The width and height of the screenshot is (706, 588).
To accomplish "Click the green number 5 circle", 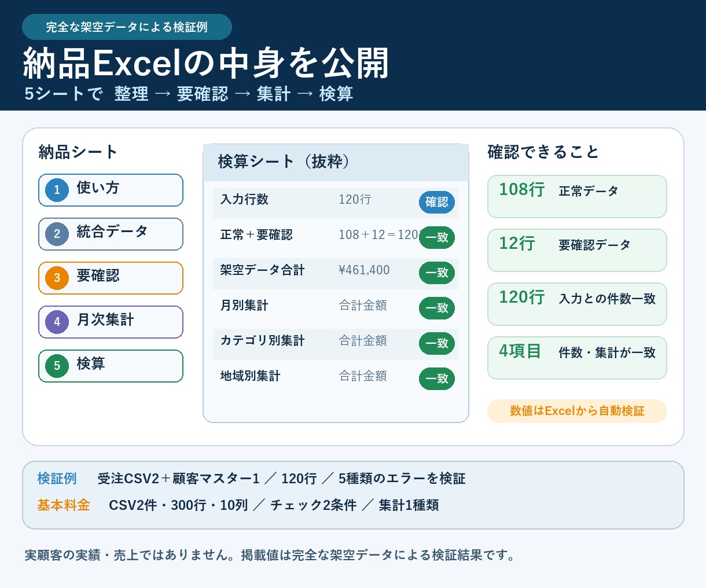I will tap(57, 366).
